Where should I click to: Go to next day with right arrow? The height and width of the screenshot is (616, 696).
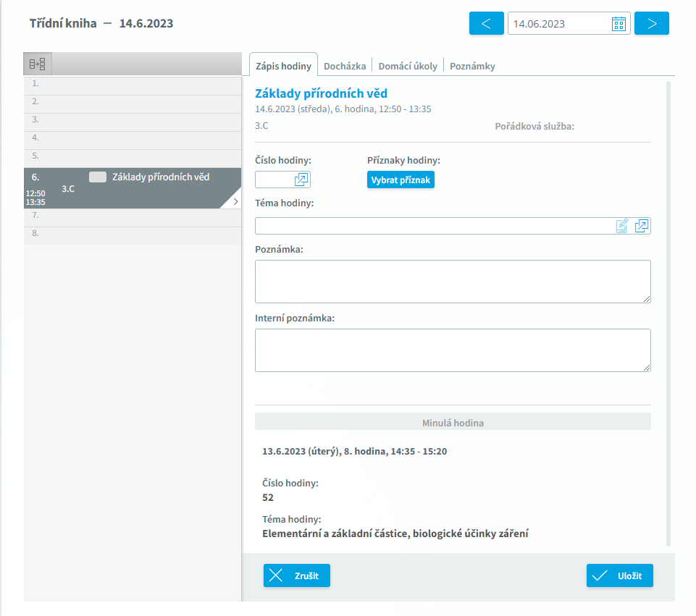(x=651, y=23)
